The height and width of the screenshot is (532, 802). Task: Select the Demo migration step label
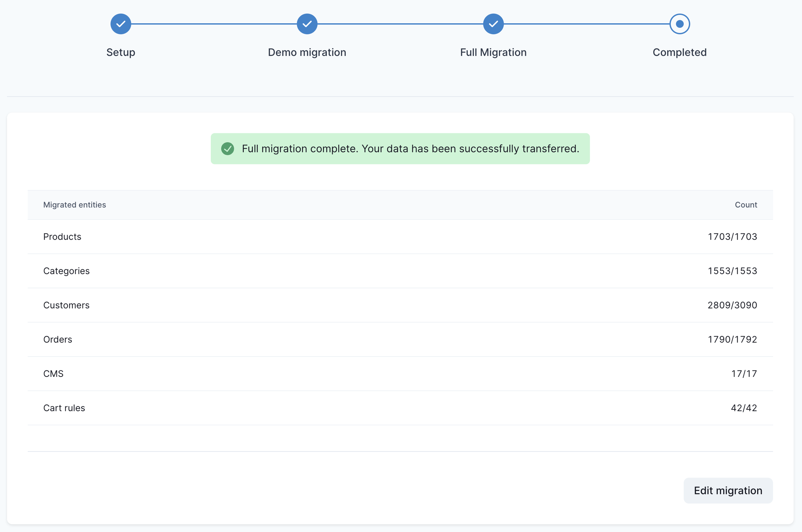coord(307,52)
